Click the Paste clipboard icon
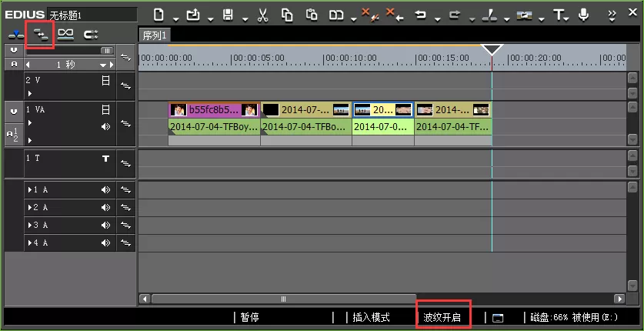 [x=312, y=15]
